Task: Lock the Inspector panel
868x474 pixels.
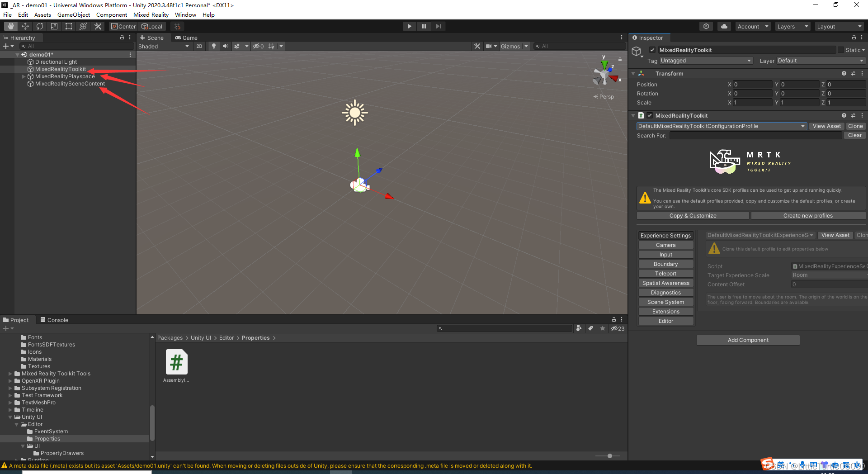Action: 854,38
